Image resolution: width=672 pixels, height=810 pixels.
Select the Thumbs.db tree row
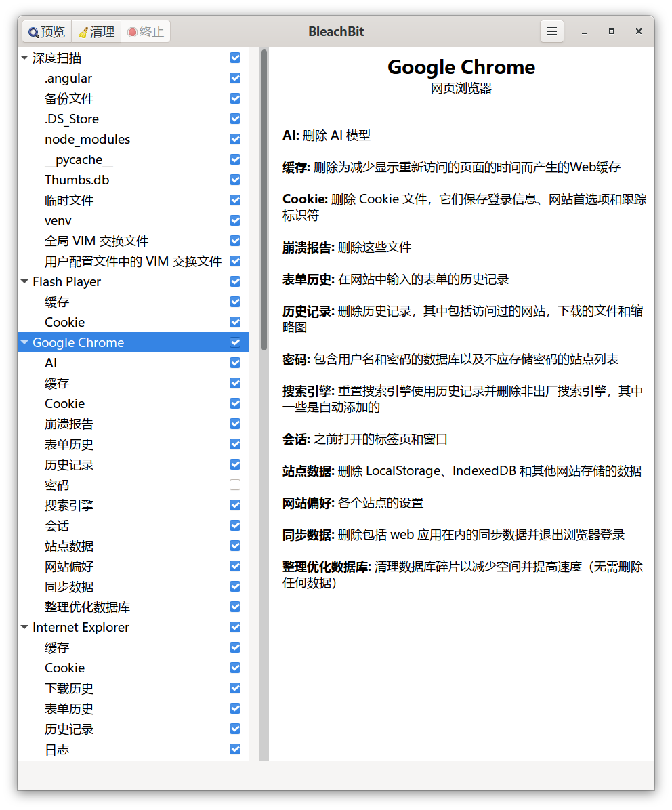[x=133, y=180]
